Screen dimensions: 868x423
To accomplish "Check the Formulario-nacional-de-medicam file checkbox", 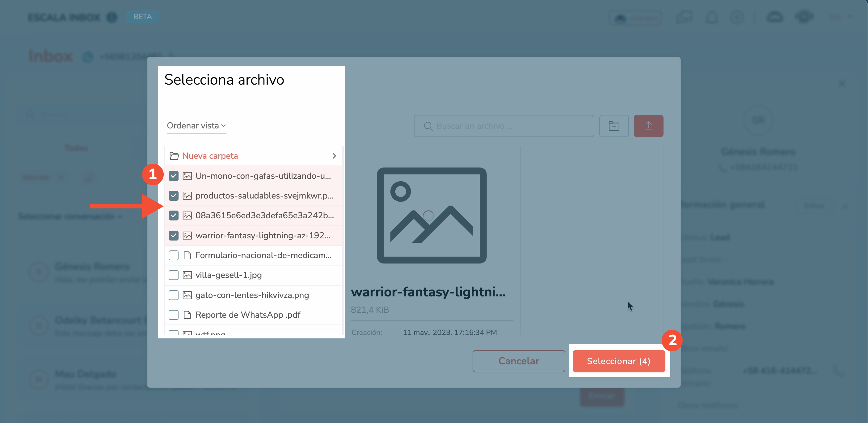I will (x=174, y=255).
